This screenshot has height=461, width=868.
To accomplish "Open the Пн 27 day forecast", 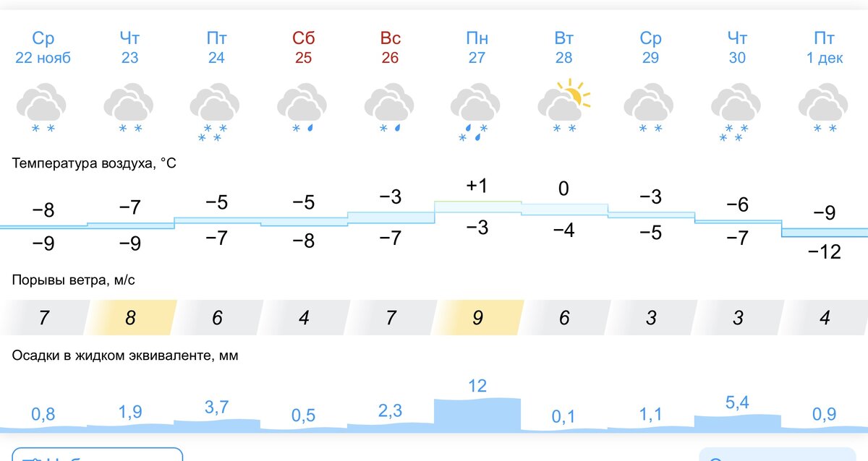I will tap(477, 48).
